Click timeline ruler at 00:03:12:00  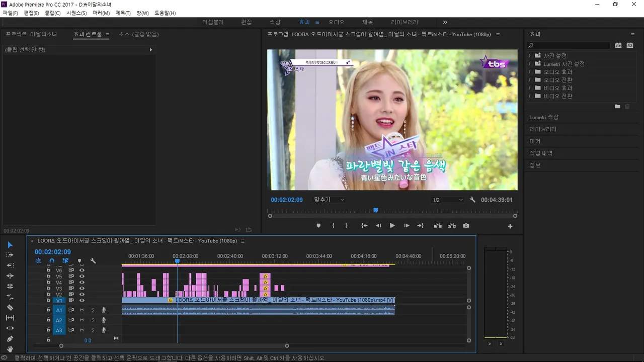pos(275,256)
